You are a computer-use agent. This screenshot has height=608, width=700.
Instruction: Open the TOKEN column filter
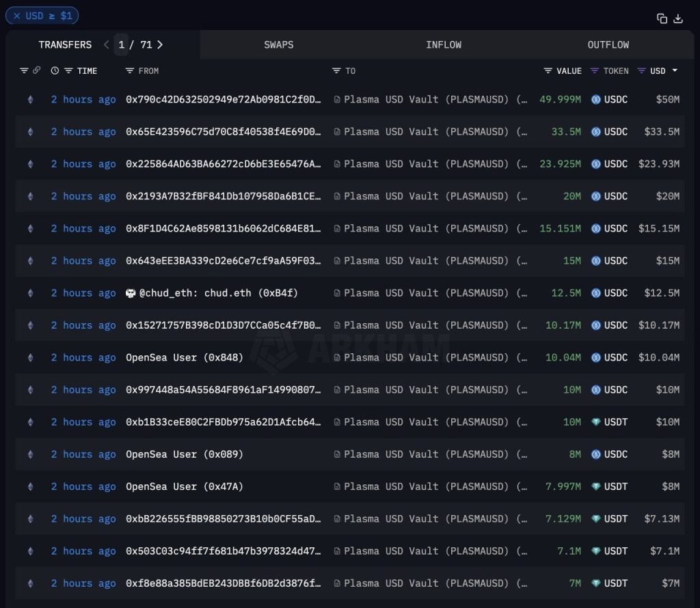[594, 71]
